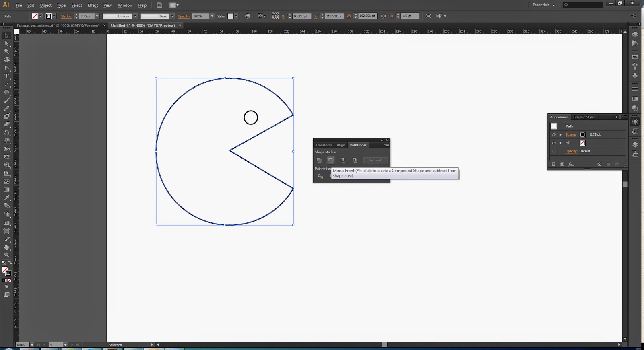Select the Hand tool
Viewport: 644px width, 350px height.
tap(6, 247)
